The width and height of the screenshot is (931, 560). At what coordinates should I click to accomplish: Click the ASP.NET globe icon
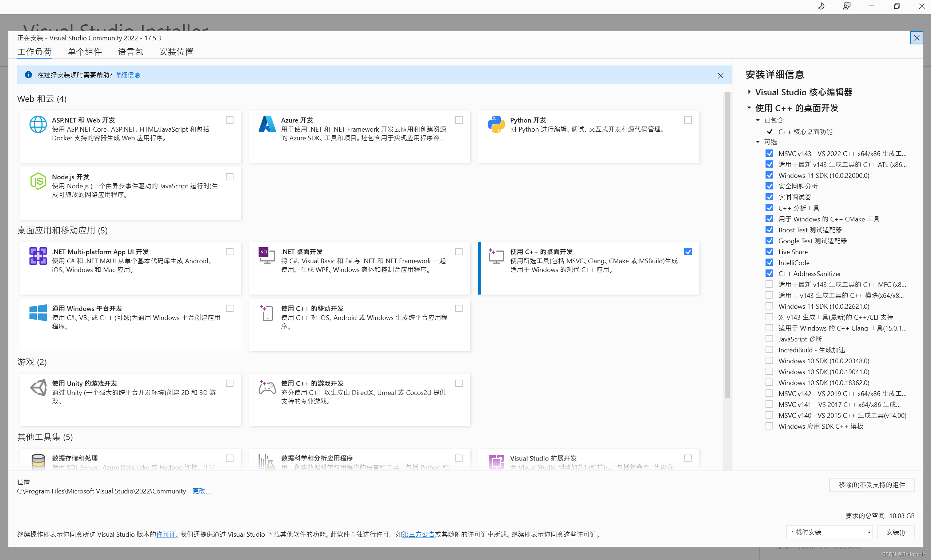(38, 124)
